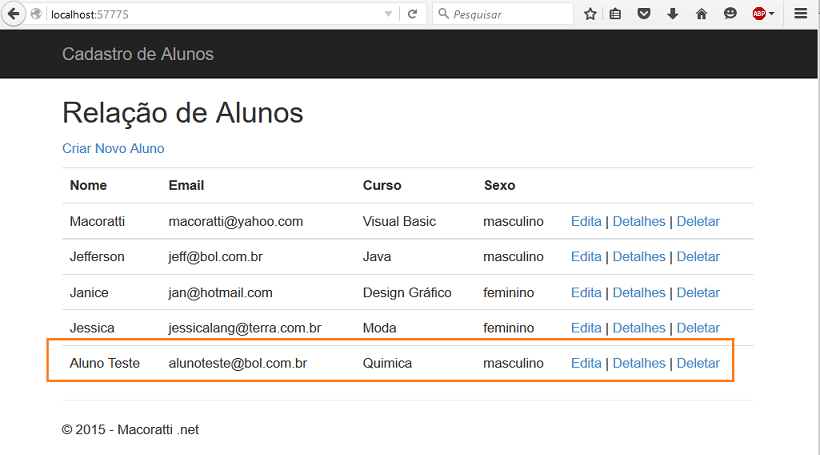Click the browser back arrow button
This screenshot has width=820, height=455.
point(14,14)
